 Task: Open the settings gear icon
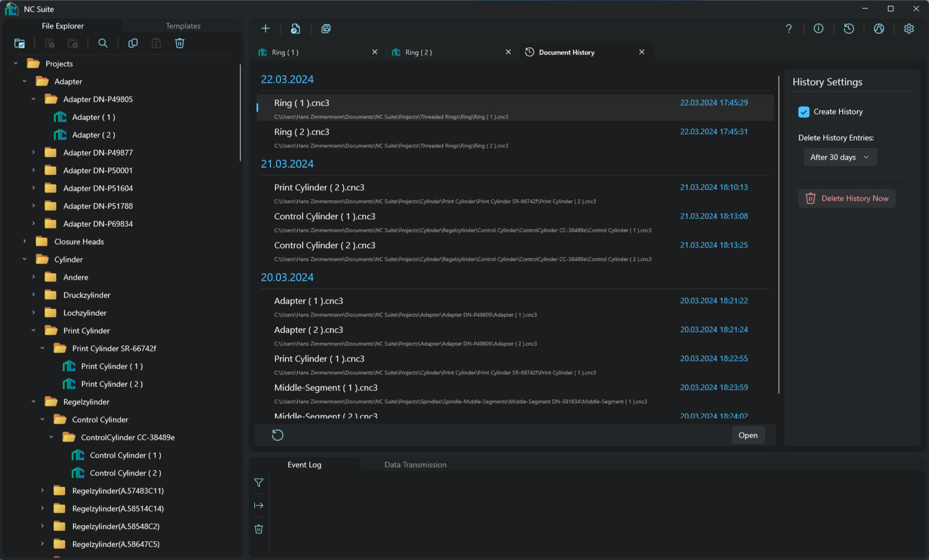[x=908, y=29]
